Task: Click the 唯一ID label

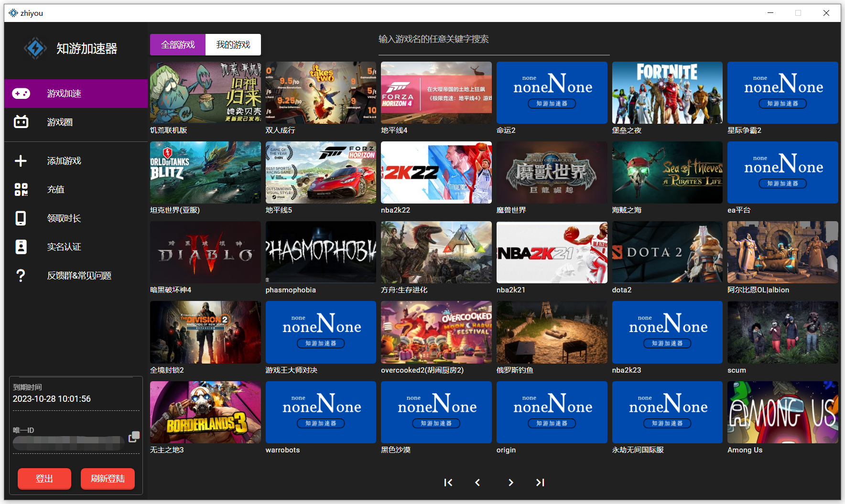Action: pyautogui.click(x=23, y=430)
